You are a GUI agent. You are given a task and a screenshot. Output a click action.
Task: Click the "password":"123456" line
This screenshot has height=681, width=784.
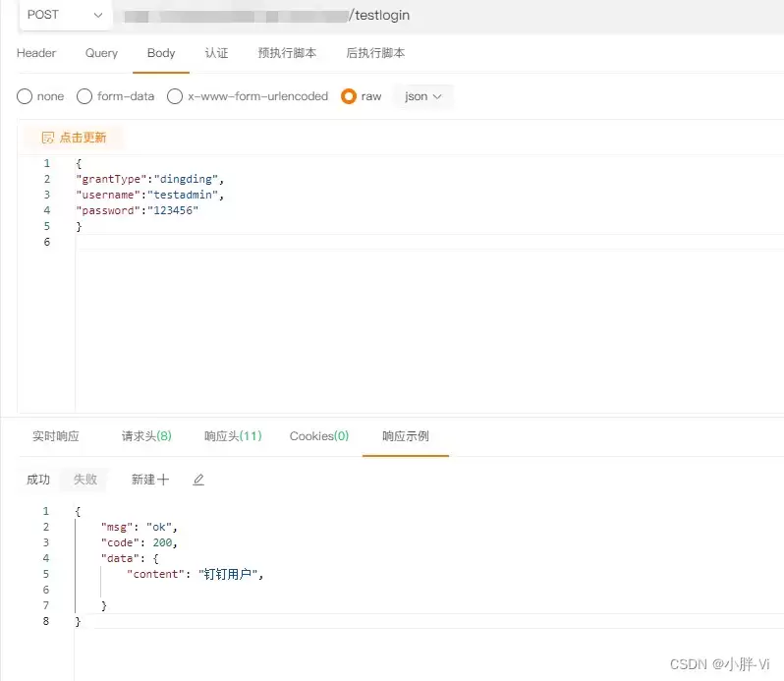[137, 210]
